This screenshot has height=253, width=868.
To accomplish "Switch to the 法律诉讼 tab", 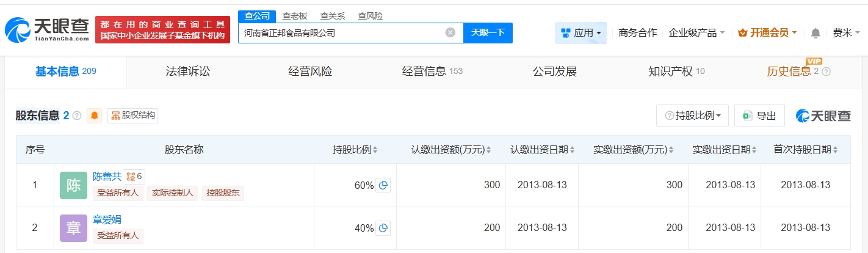I will 188,71.
